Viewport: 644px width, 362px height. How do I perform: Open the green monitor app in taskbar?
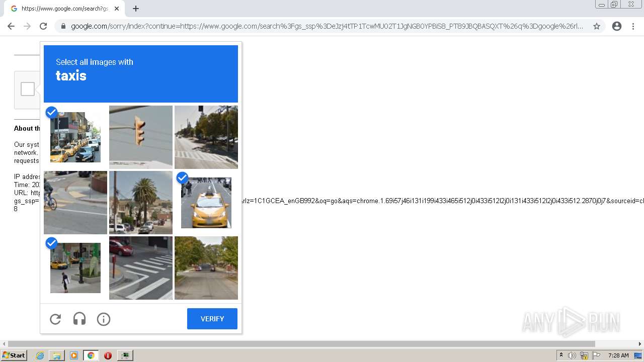[x=125, y=355]
